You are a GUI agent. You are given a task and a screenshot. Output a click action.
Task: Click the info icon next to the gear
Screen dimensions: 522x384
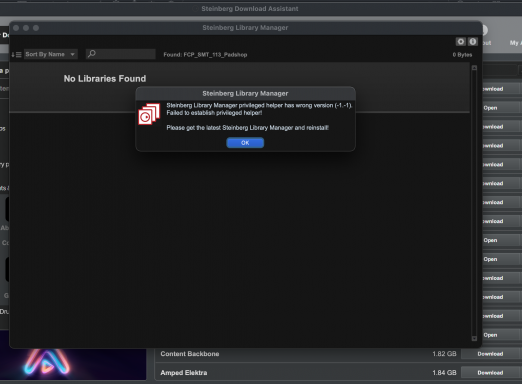tap(473, 42)
